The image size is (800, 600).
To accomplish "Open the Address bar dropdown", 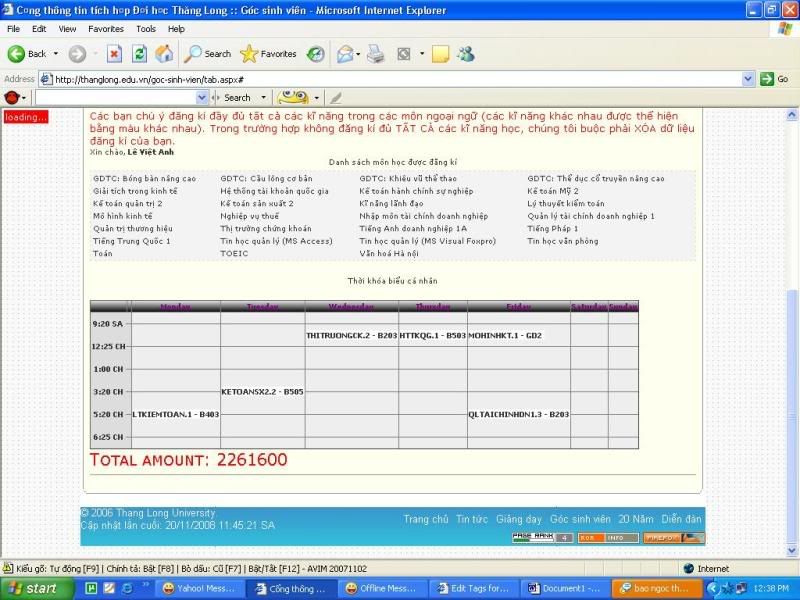I will (x=747, y=79).
